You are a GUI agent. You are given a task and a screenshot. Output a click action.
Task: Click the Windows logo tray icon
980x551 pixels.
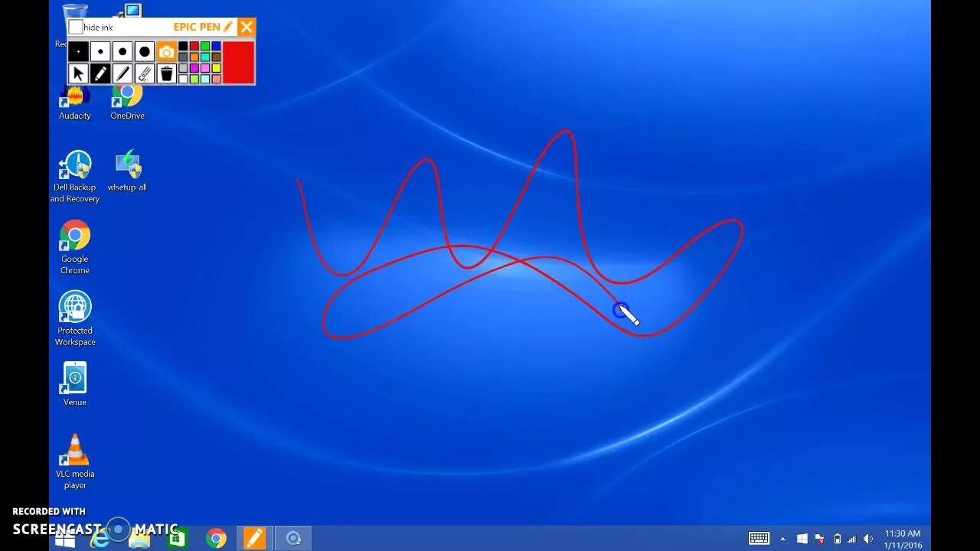click(x=802, y=539)
